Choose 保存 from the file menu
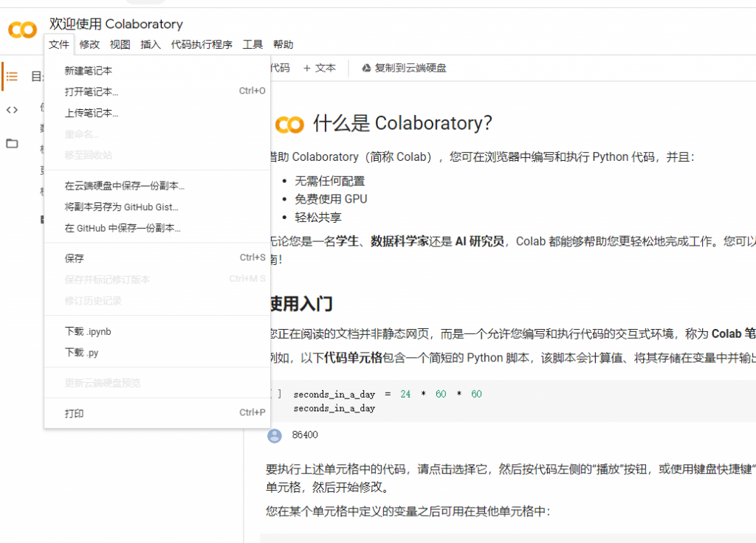 (157, 258)
